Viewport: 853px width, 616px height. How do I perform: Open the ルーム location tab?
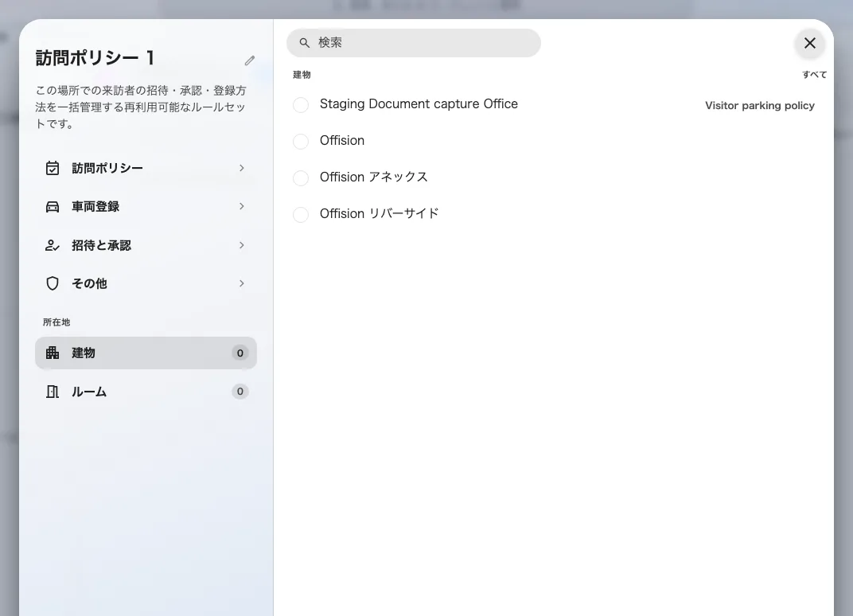pyautogui.click(x=146, y=392)
